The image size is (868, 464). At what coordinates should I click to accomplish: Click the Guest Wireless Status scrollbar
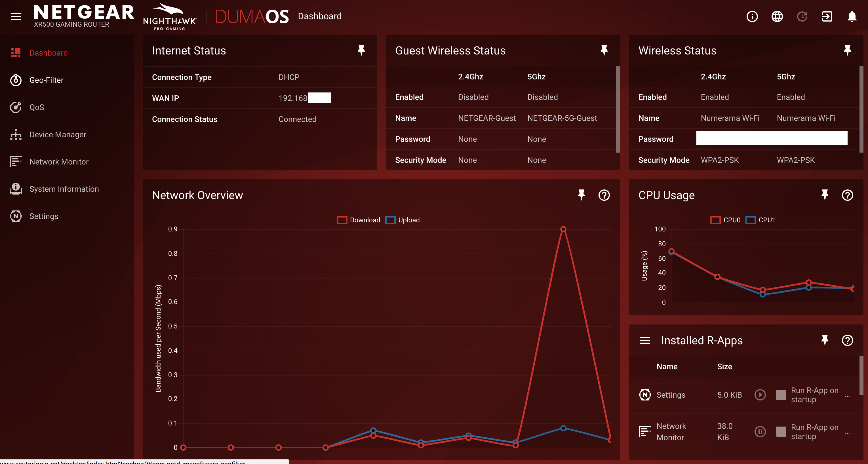coord(618,109)
